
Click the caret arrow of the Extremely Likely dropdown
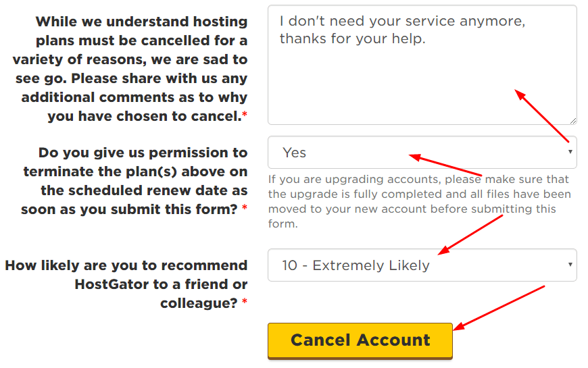[571, 265]
